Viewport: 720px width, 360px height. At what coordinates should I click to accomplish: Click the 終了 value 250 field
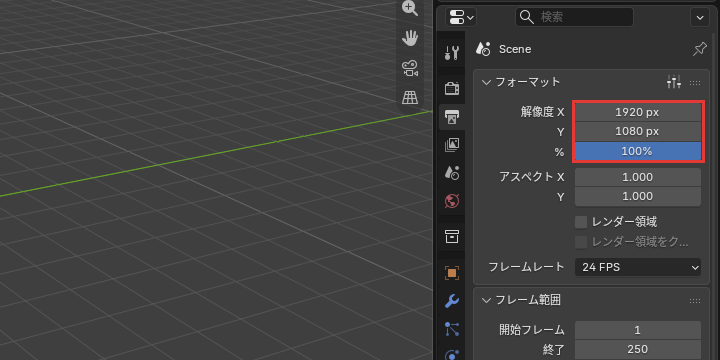click(x=638, y=349)
